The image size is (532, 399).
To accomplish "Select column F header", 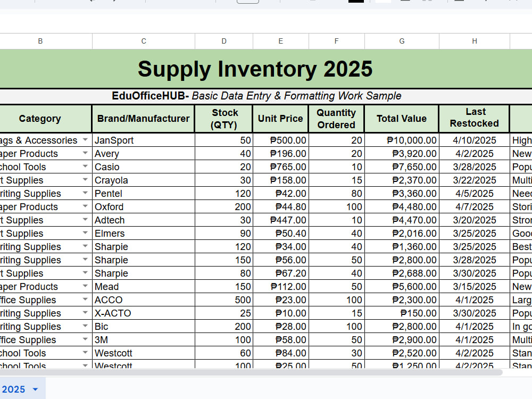I will (337, 41).
